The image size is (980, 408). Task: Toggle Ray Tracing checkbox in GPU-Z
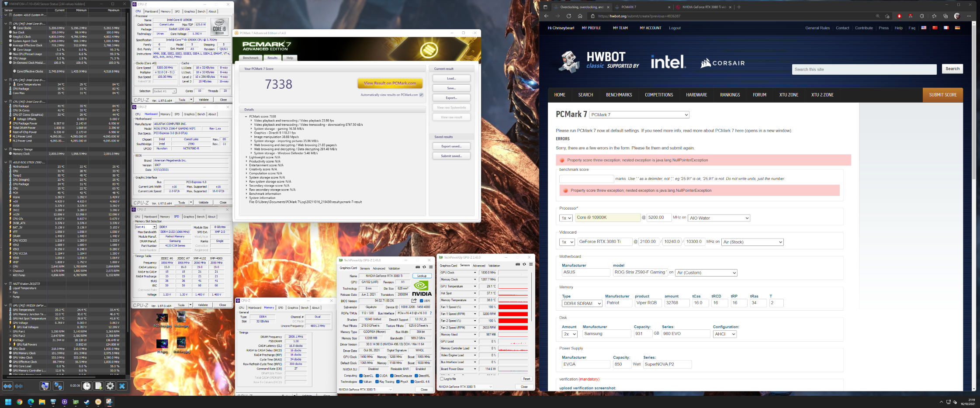tap(377, 382)
